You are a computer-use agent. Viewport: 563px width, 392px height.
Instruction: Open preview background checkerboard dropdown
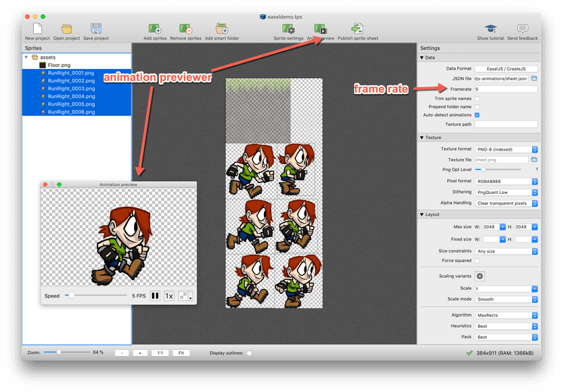pyautogui.click(x=185, y=295)
